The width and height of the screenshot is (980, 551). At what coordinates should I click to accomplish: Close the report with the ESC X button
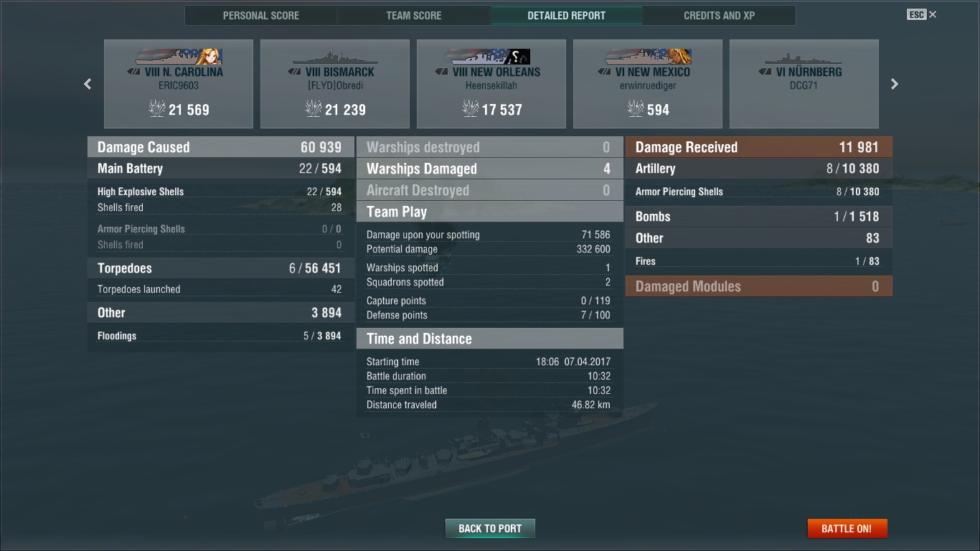pos(922,14)
